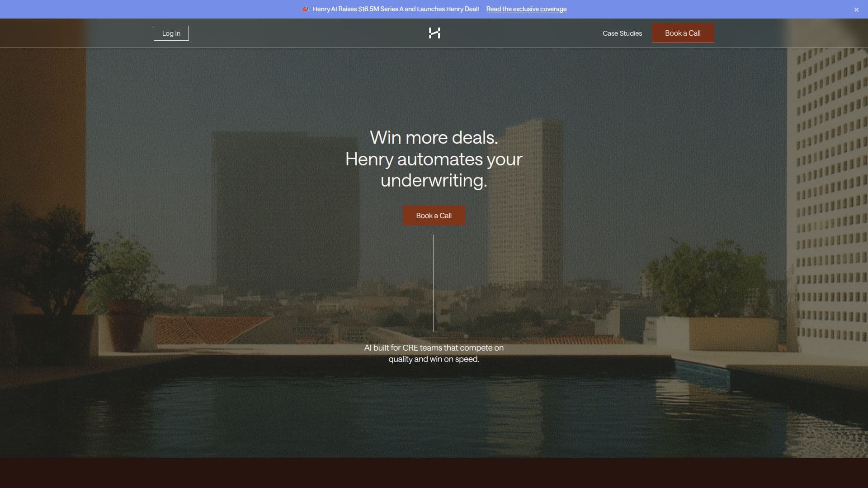Click the hero Book a Call button
Image resolution: width=868 pixels, height=488 pixels.
(x=434, y=216)
